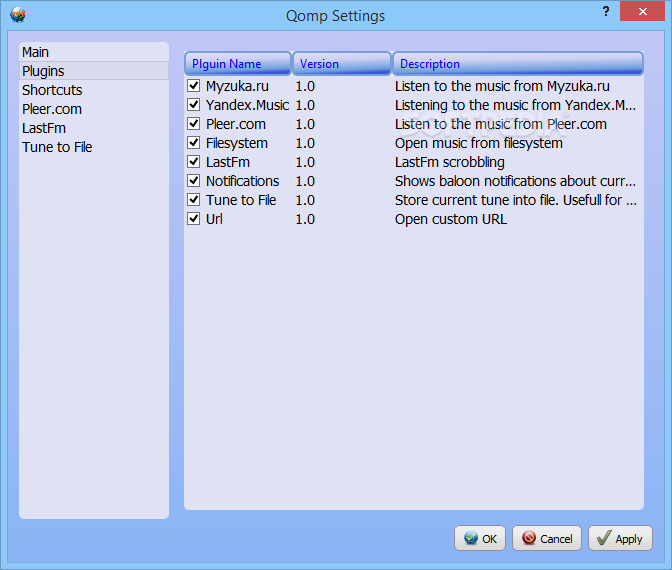The height and width of the screenshot is (570, 672).
Task: Click the Apply button
Action: pyautogui.click(x=621, y=538)
